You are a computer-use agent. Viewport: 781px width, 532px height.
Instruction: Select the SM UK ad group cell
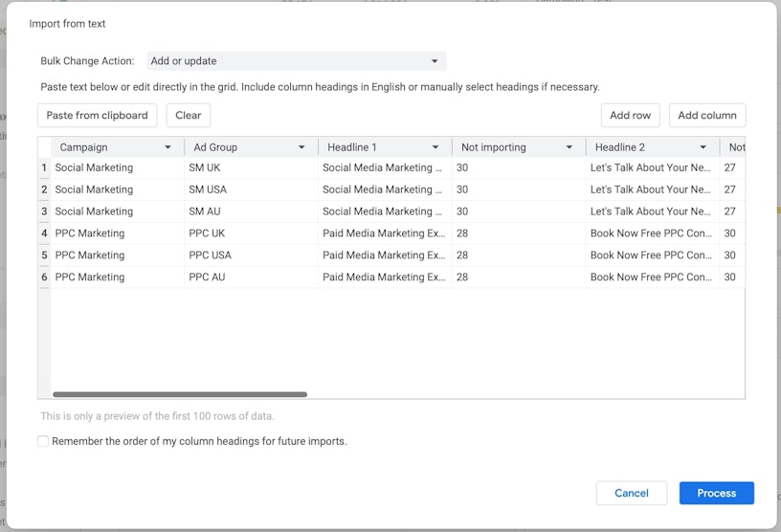tap(251, 167)
